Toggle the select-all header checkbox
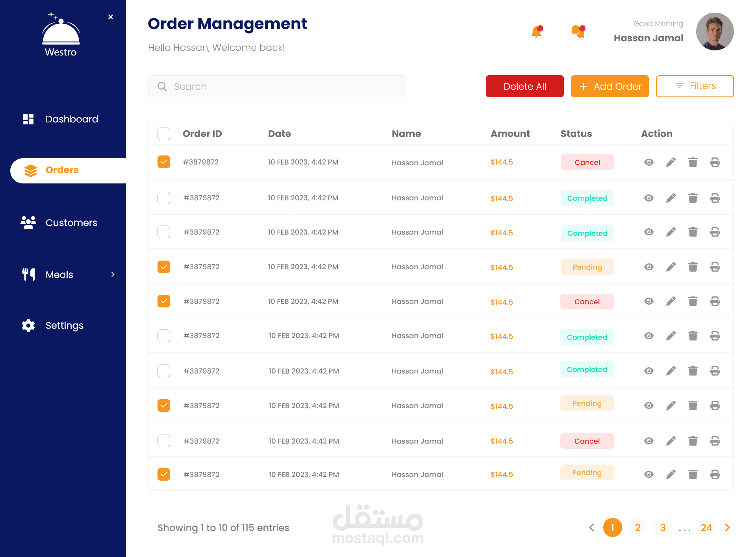This screenshot has width=756, height=557. point(164,134)
